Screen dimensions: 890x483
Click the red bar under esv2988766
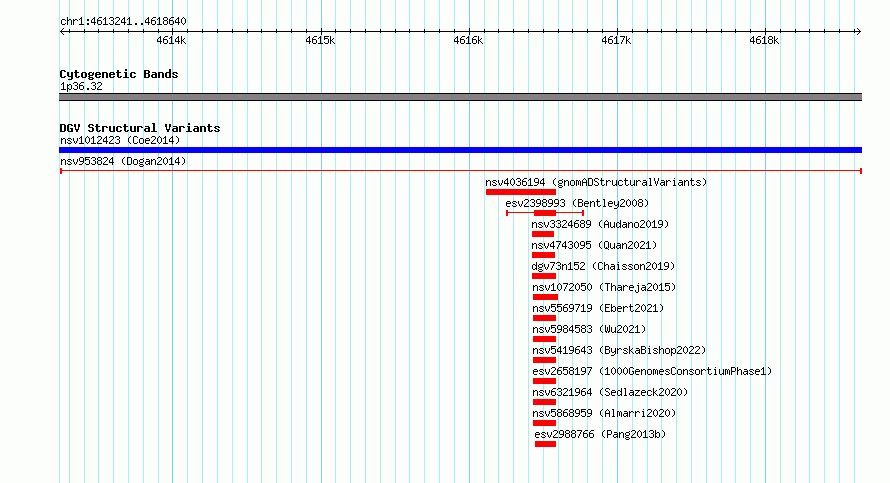pyautogui.click(x=545, y=444)
